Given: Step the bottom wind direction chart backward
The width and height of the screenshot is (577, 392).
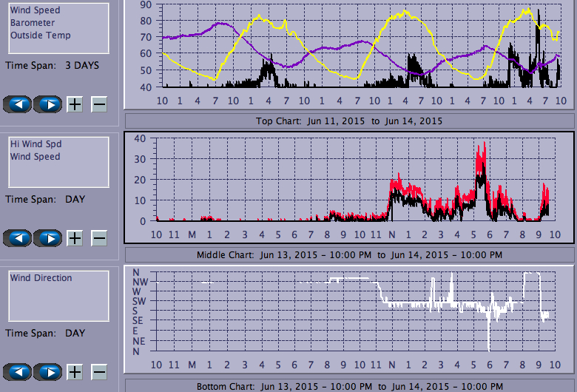Looking at the screenshot, I should click(18, 371).
